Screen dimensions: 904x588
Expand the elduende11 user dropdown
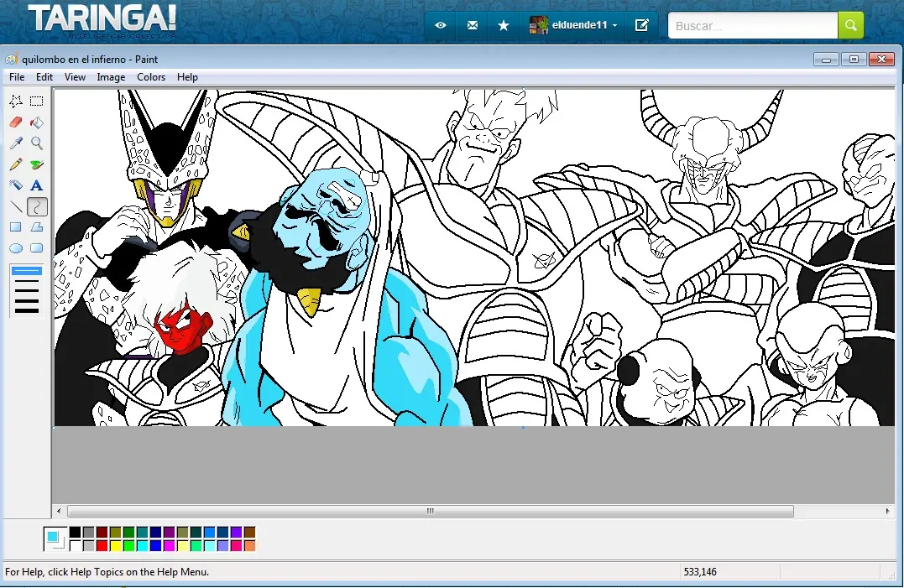coord(614,25)
